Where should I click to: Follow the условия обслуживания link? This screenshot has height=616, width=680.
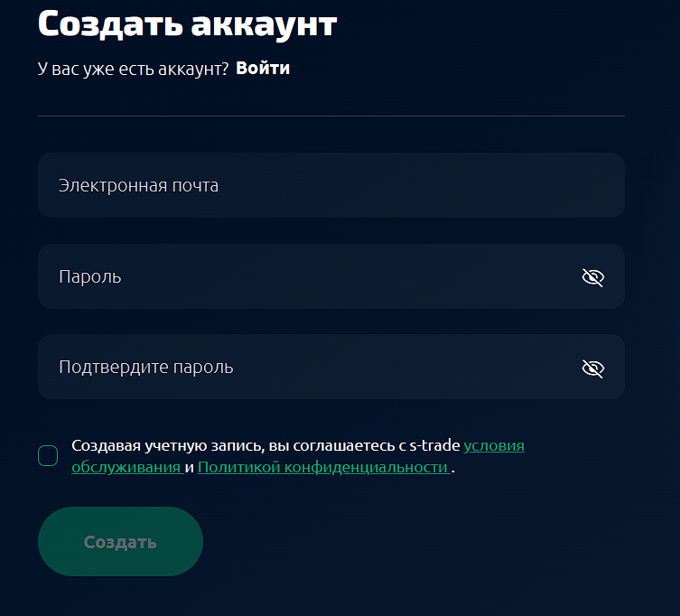click(x=493, y=445)
